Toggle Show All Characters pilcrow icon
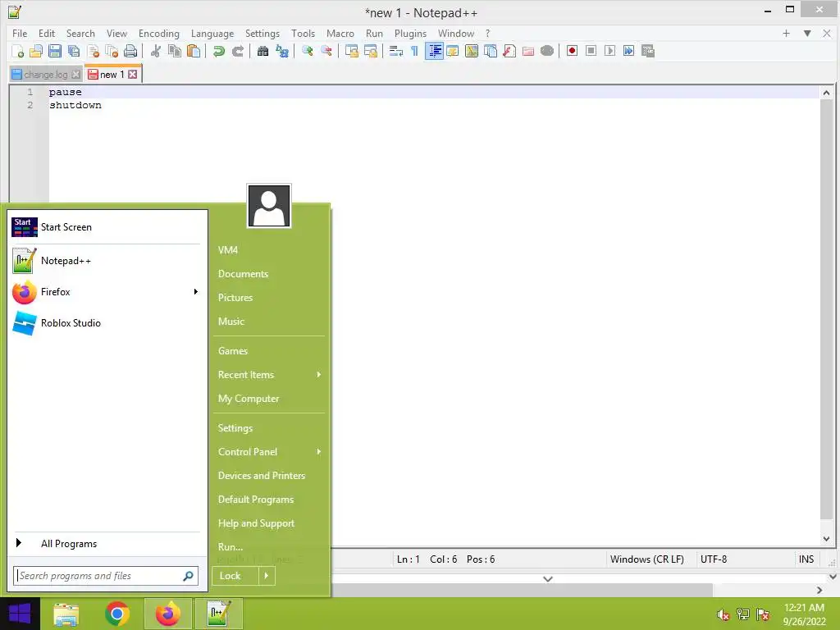This screenshot has width=840, height=630. (414, 51)
